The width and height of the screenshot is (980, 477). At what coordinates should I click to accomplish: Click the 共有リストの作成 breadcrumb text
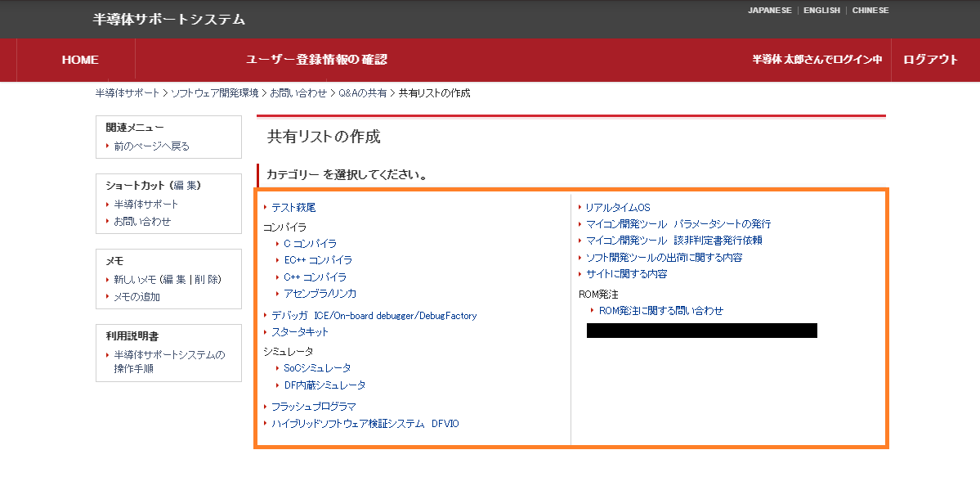pyautogui.click(x=434, y=93)
